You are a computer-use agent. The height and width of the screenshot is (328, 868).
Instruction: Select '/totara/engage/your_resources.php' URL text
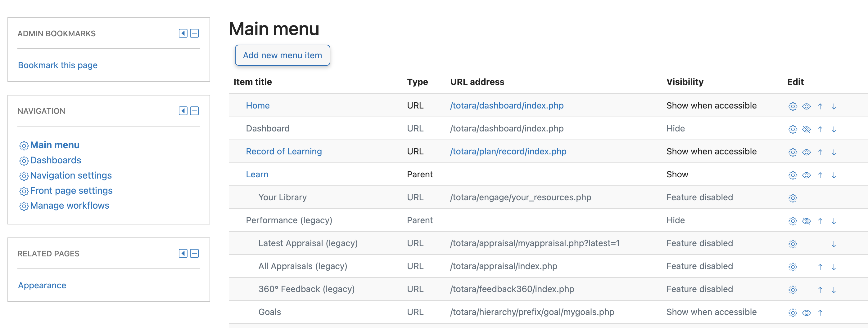tap(521, 197)
